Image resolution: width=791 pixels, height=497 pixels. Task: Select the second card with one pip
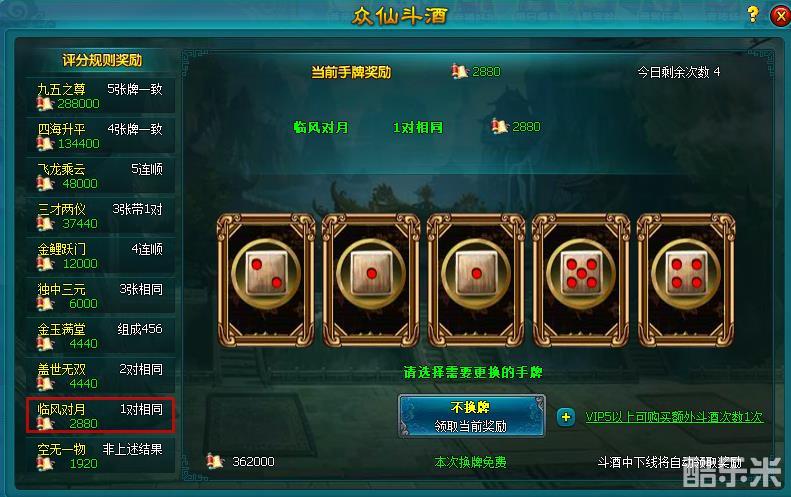coord(371,280)
